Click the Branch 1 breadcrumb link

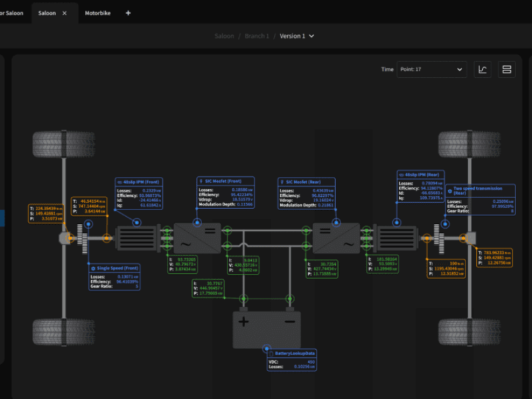[x=257, y=37]
